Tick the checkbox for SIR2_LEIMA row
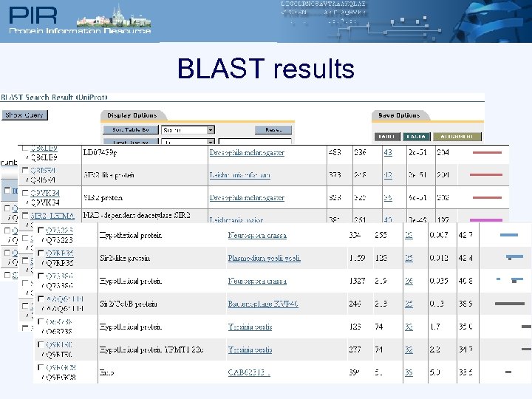 coord(25,216)
